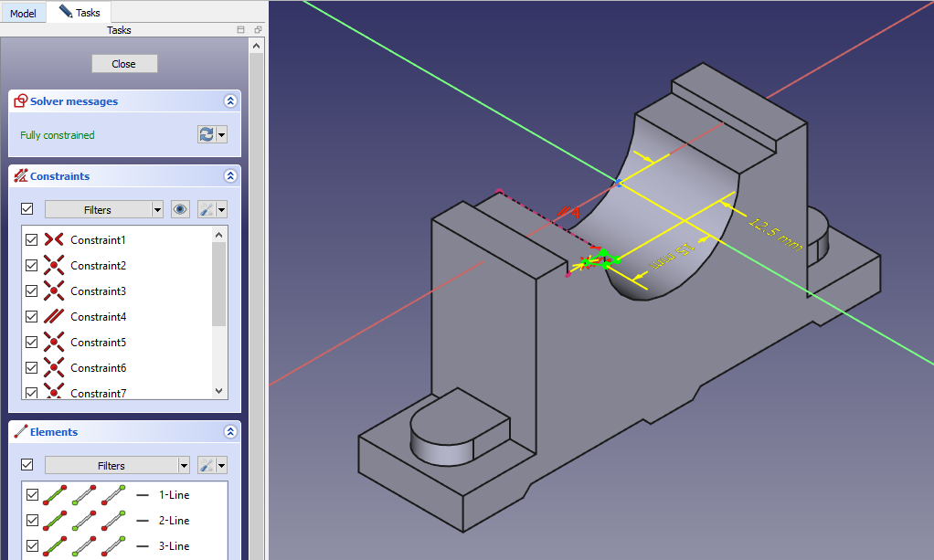Select the start point icon of 2-Line
The width and height of the screenshot is (934, 560).
tap(85, 520)
